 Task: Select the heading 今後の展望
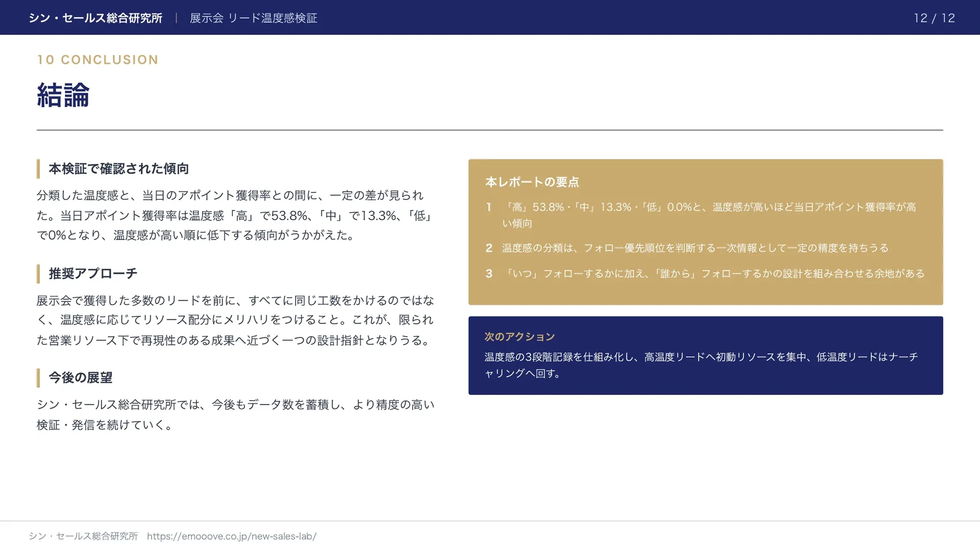click(81, 378)
